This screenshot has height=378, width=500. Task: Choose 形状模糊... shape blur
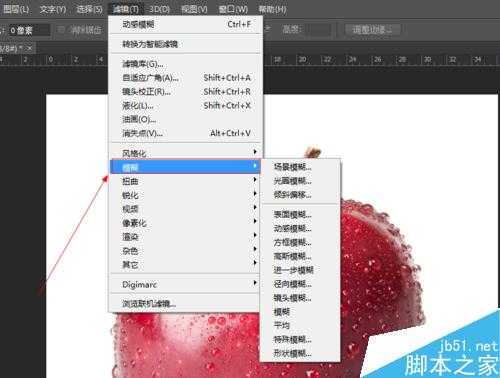[300, 353]
